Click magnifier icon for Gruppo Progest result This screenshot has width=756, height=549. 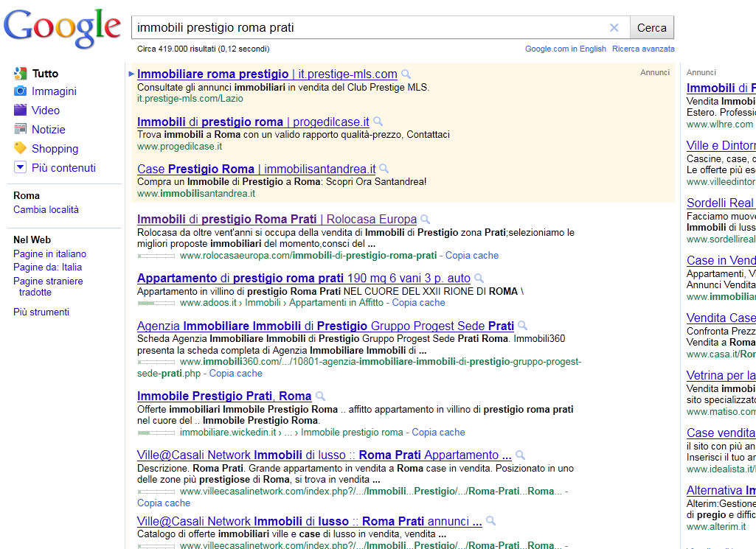point(522,326)
